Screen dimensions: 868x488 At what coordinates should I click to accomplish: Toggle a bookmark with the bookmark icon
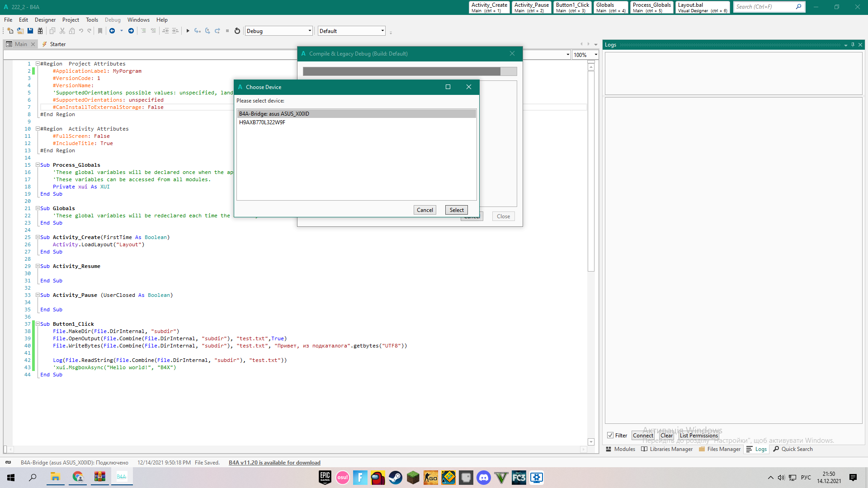pos(100,30)
